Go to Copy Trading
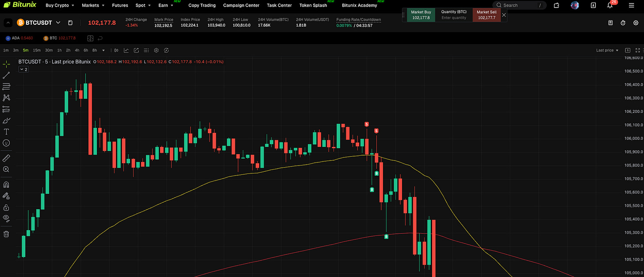 click(x=202, y=5)
